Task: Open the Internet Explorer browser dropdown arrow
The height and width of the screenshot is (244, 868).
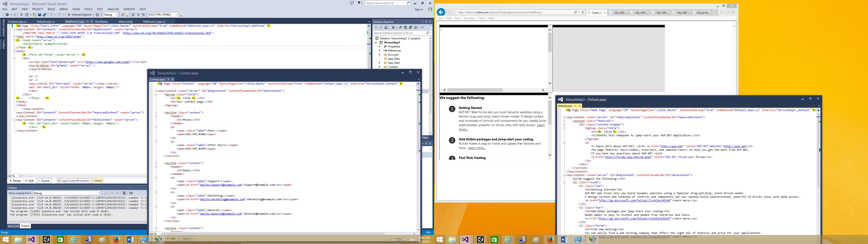Action: pyautogui.click(x=93, y=15)
